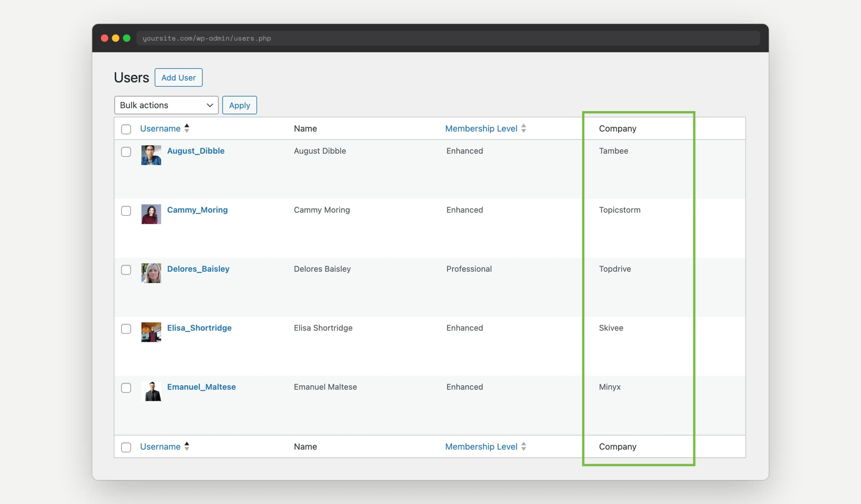Sort users by Membership Level
This screenshot has height=504, width=861.
[x=481, y=128]
